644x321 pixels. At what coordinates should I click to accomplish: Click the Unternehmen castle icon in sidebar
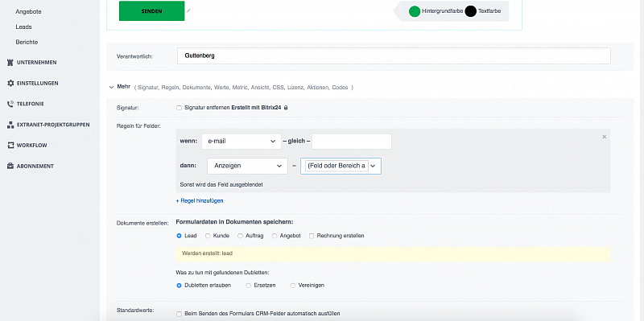pyautogui.click(x=10, y=63)
